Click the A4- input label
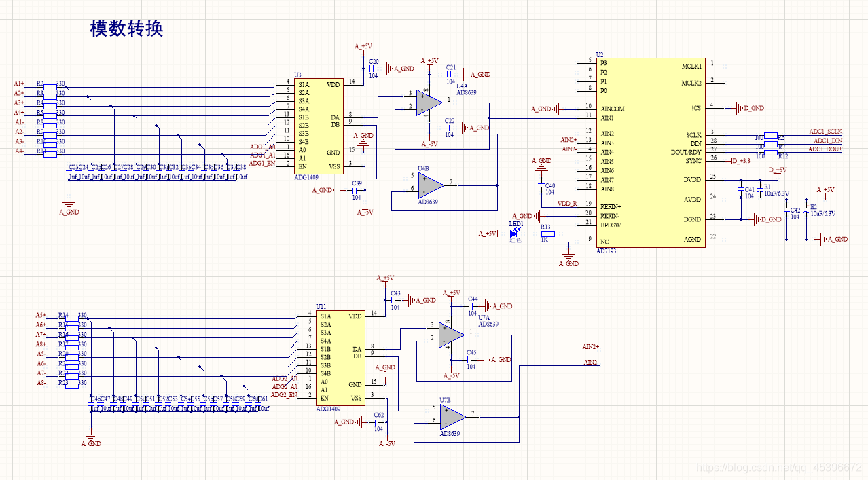The image size is (868, 480). click(x=19, y=151)
